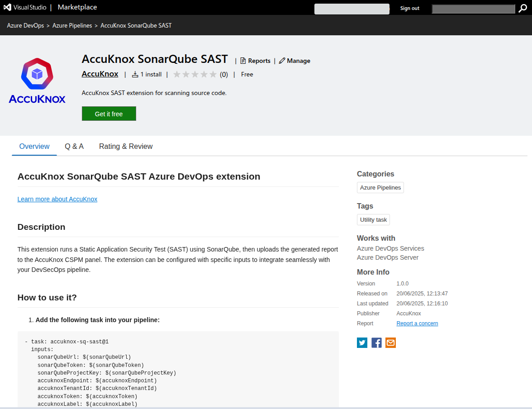Click the Visual Studio logo icon
The image size is (532, 409).
(x=7, y=7)
